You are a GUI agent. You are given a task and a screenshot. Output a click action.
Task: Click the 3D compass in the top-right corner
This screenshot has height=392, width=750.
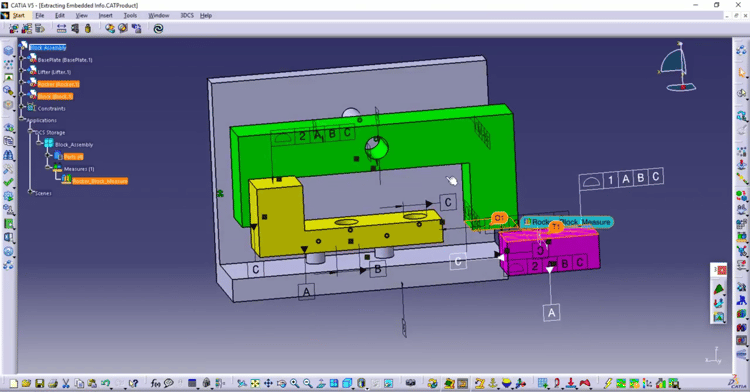677,67
